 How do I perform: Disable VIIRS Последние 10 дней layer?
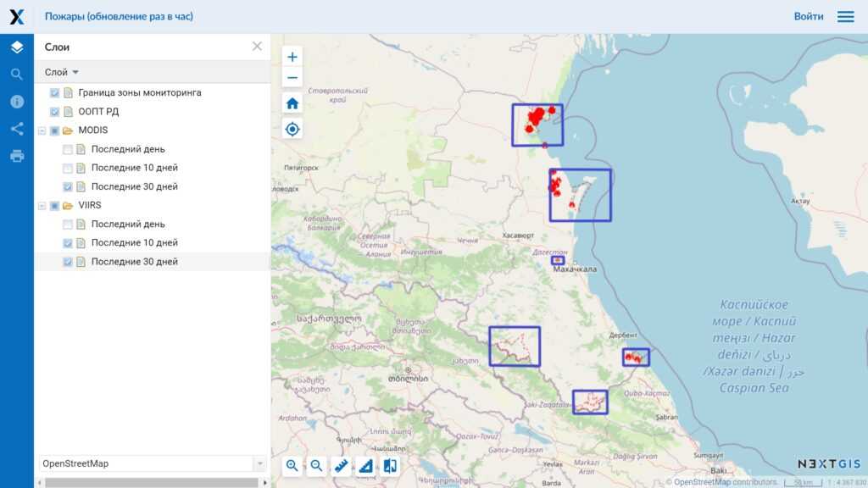[x=68, y=243]
